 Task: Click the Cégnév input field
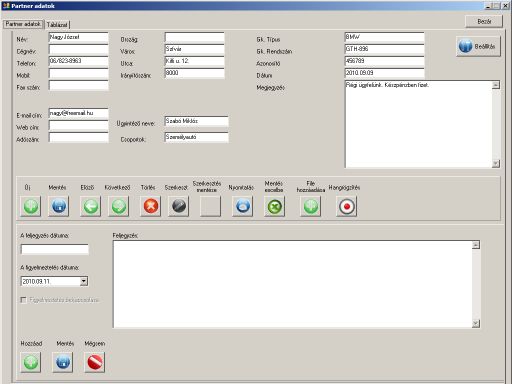(79, 49)
